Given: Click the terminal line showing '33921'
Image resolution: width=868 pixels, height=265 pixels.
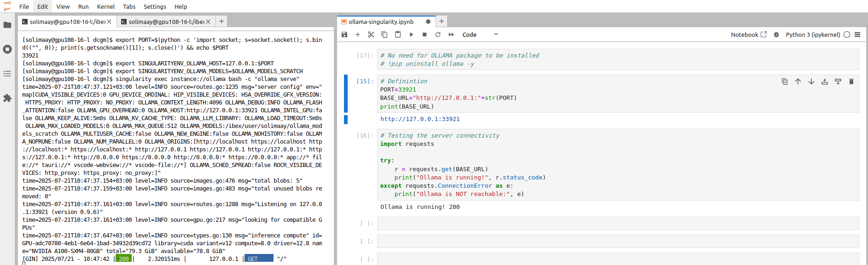Looking at the screenshot, I should [30, 56].
